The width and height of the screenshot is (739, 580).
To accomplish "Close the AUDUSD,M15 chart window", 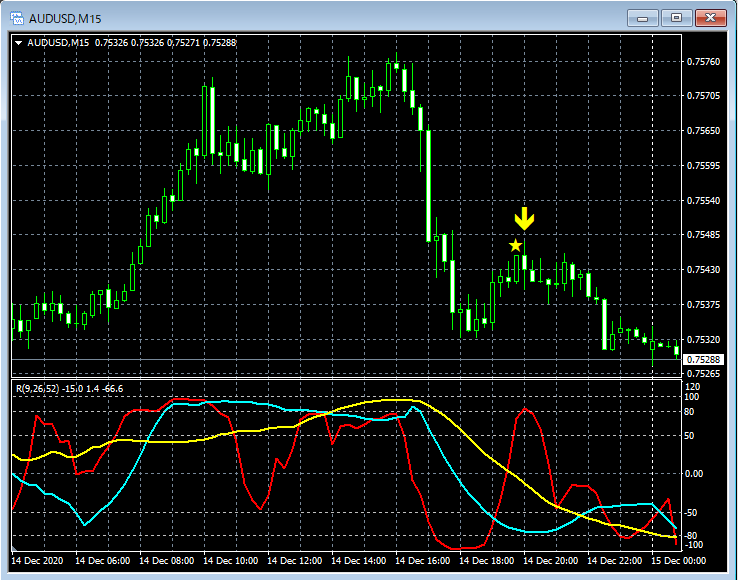I will tap(712, 17).
